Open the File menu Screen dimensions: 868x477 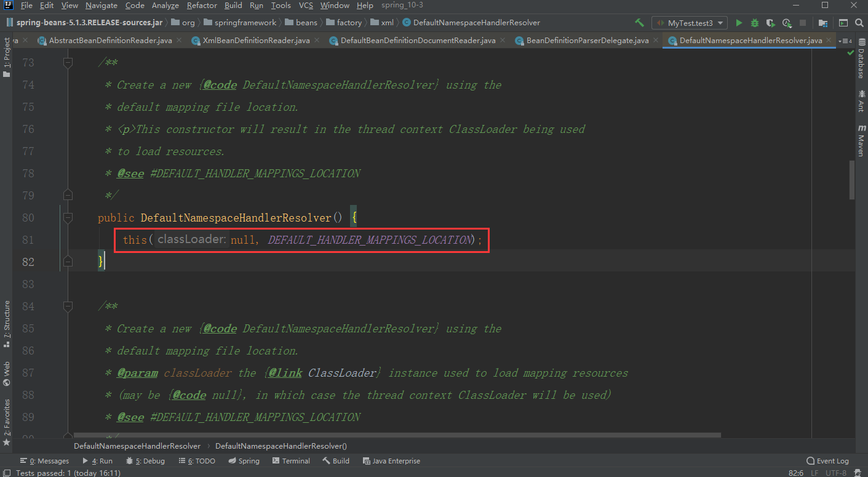coord(26,6)
